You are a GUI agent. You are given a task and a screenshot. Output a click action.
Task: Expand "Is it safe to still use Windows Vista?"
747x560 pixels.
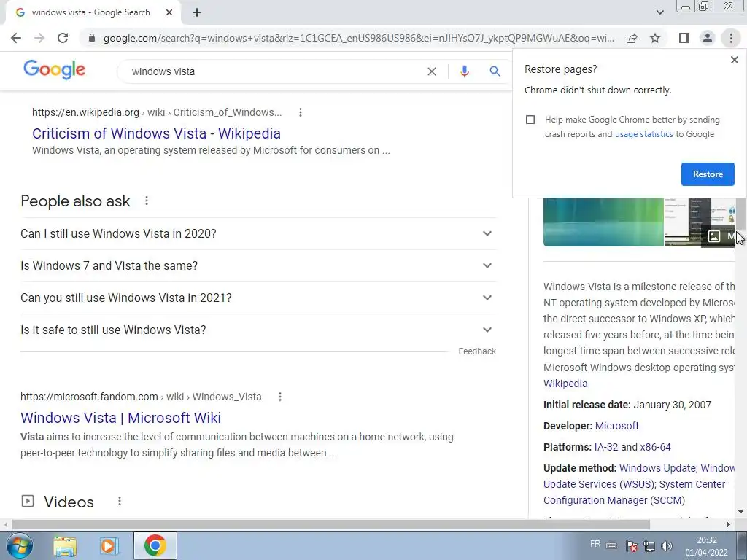click(258, 330)
